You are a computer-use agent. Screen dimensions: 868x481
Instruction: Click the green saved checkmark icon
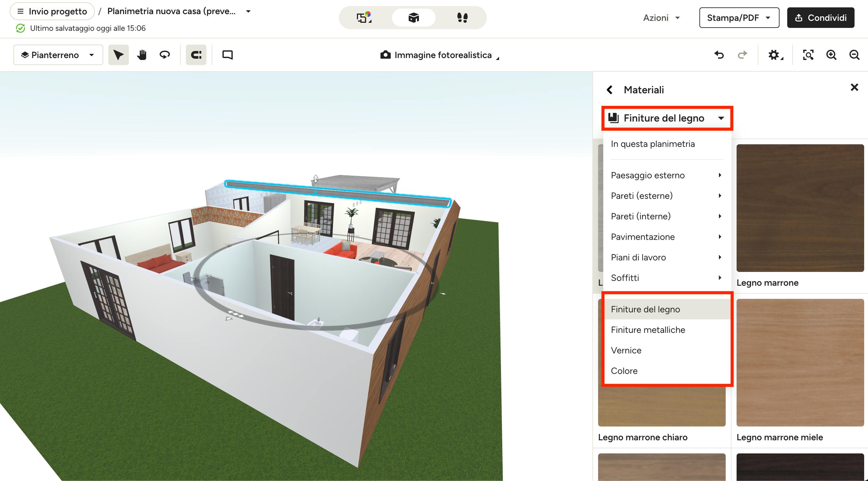(21, 28)
